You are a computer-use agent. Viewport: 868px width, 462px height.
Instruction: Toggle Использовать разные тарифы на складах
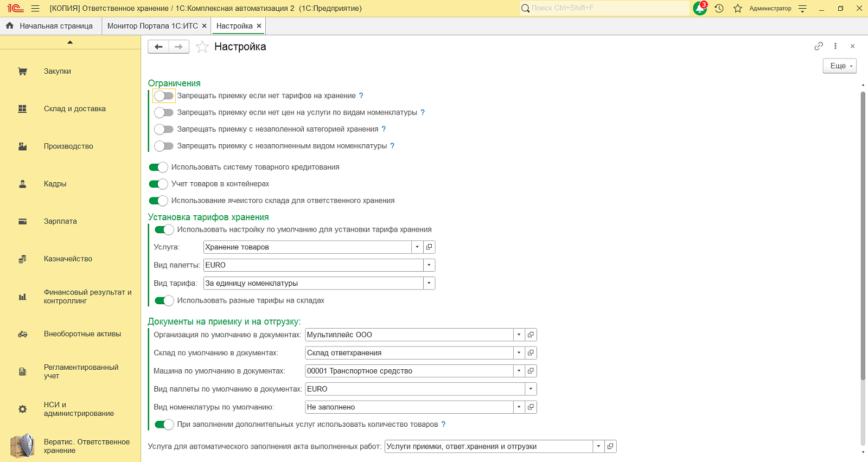click(164, 300)
